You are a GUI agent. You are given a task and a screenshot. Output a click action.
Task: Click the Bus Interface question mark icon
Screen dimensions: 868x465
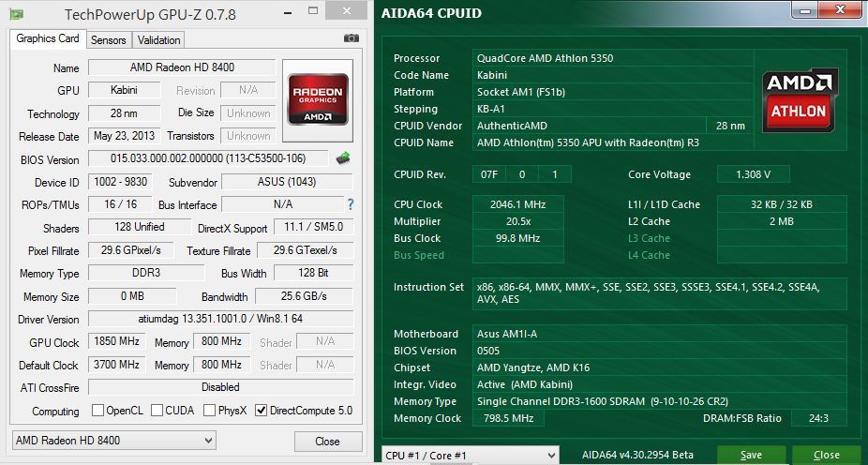point(351,204)
